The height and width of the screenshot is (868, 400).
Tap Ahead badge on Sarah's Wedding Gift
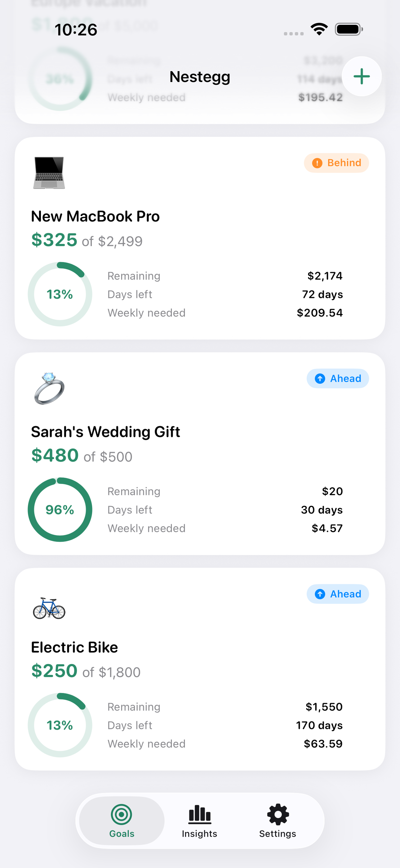click(338, 378)
